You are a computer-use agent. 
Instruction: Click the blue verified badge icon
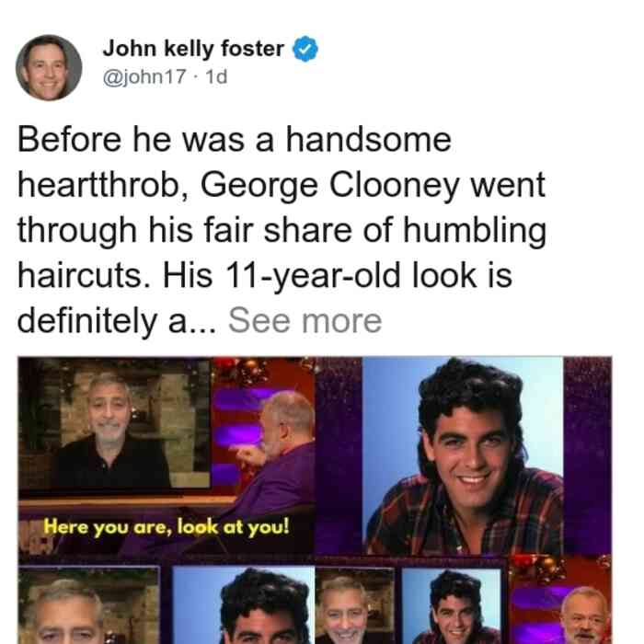click(x=305, y=49)
